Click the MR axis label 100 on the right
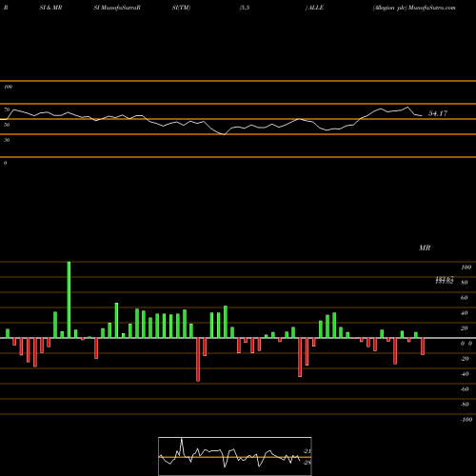 coord(466,268)
